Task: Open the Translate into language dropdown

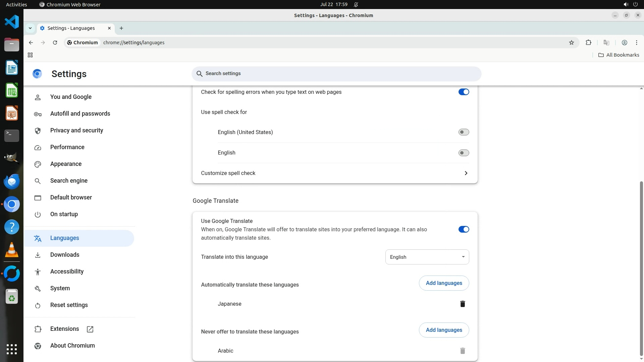Action: [427, 257]
